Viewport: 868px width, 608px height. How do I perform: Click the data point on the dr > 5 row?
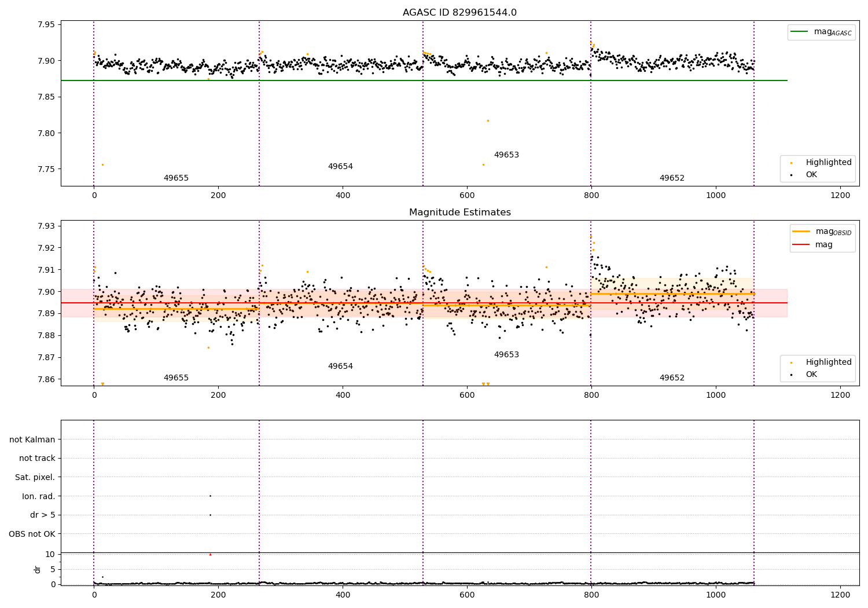click(210, 515)
